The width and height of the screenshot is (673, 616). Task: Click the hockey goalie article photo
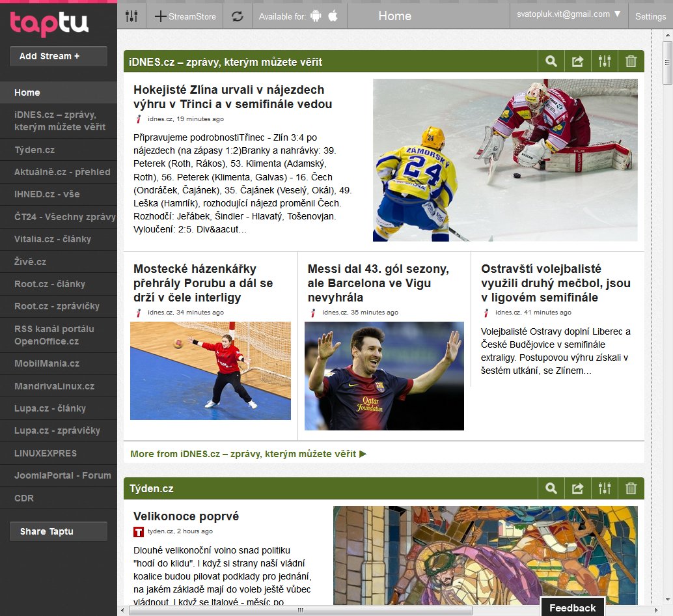505,160
